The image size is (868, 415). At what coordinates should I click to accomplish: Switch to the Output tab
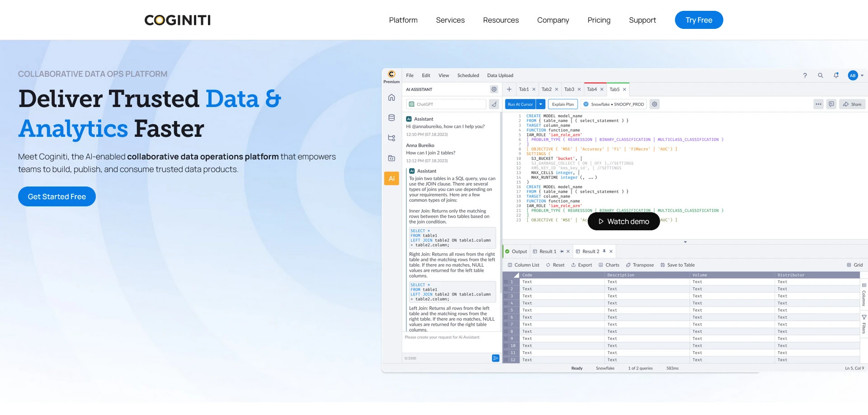point(516,252)
